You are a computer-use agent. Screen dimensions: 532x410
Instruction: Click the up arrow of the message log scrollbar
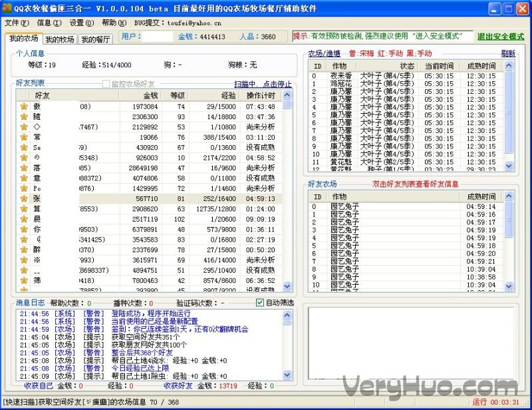pyautogui.click(x=289, y=314)
